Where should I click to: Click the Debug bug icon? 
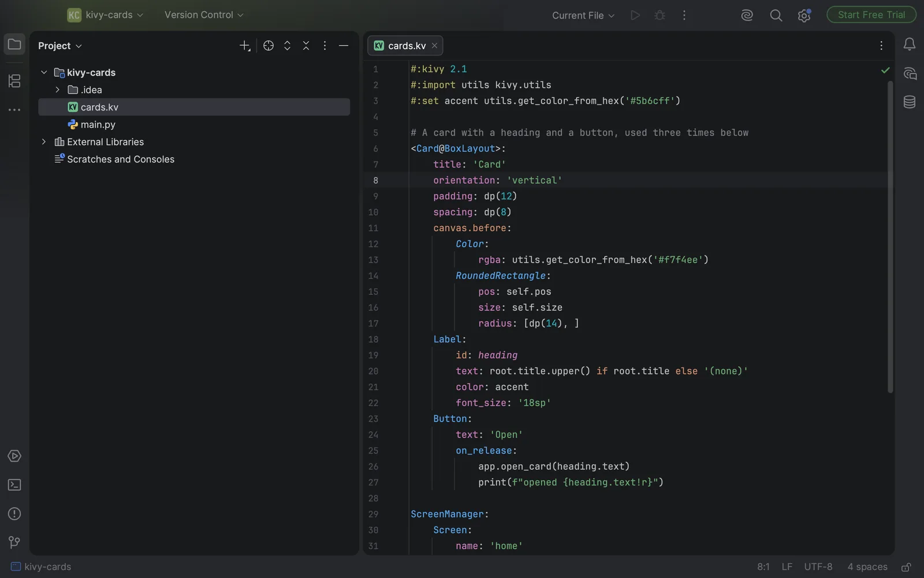(660, 16)
